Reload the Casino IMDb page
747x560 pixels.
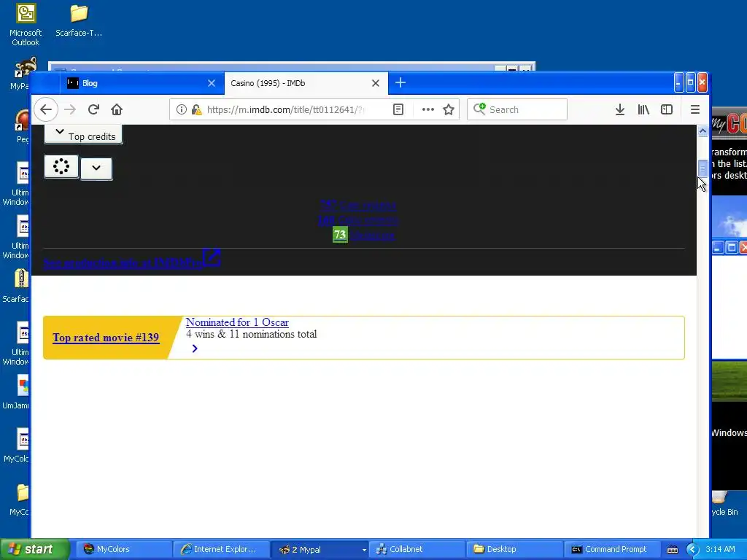[x=93, y=109]
